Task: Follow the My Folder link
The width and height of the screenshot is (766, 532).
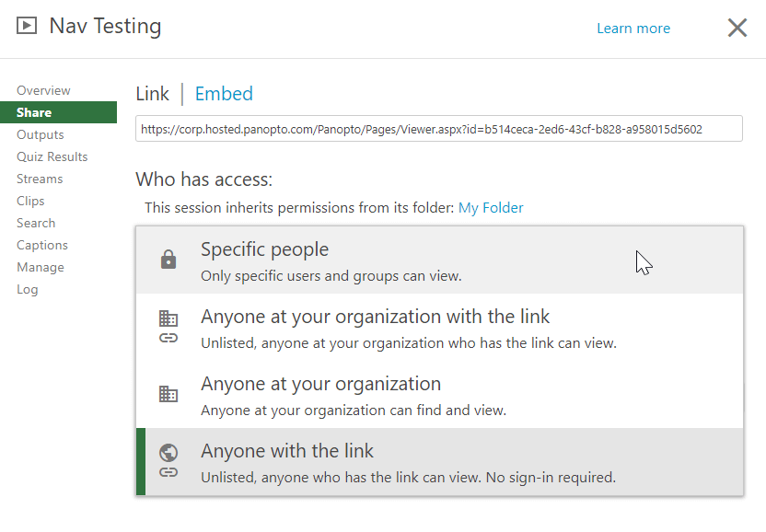Action: tap(491, 208)
